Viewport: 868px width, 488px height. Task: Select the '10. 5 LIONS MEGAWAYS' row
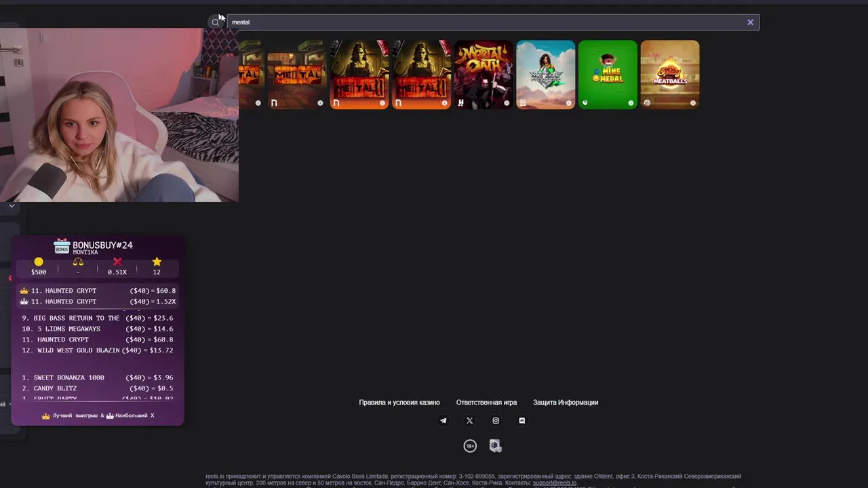pos(98,329)
